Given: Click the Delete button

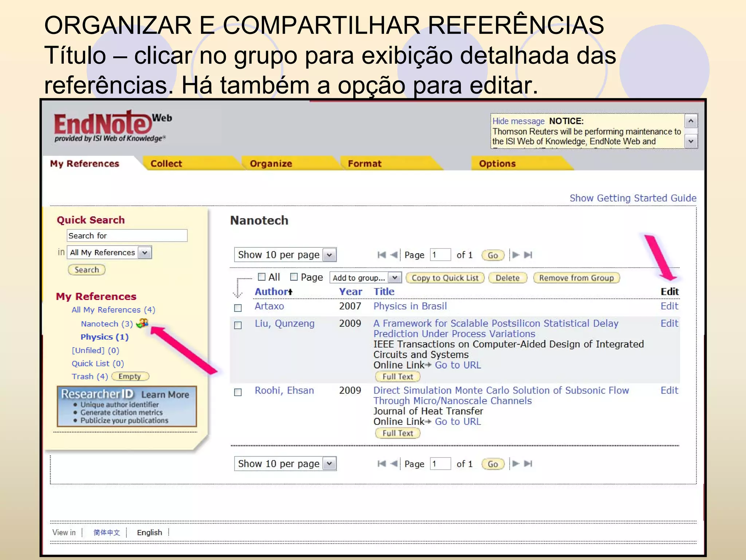Looking at the screenshot, I should 507,278.
